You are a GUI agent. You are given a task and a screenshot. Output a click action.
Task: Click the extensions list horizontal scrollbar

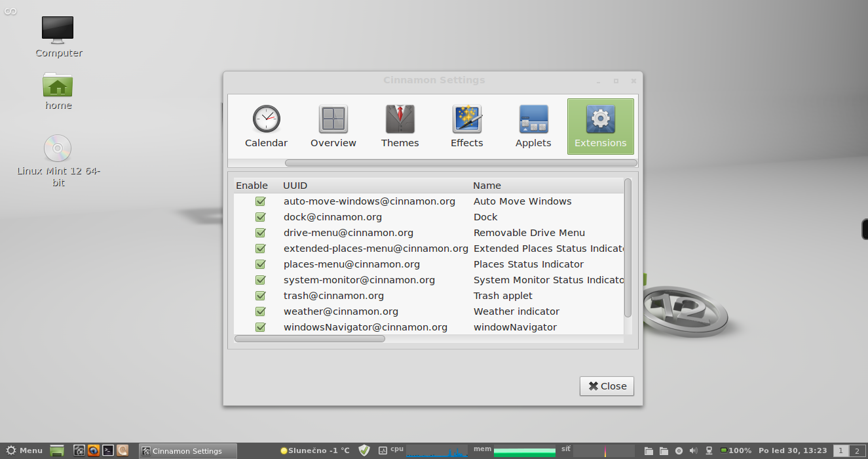point(310,339)
